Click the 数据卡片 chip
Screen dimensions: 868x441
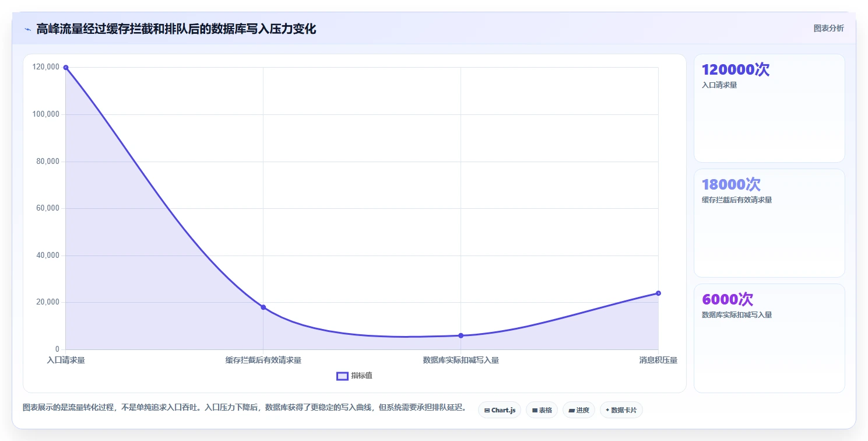621,410
